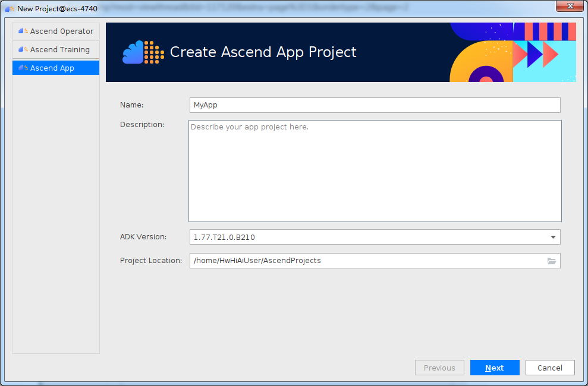
Task: Click the Description text area
Action: [x=375, y=170]
